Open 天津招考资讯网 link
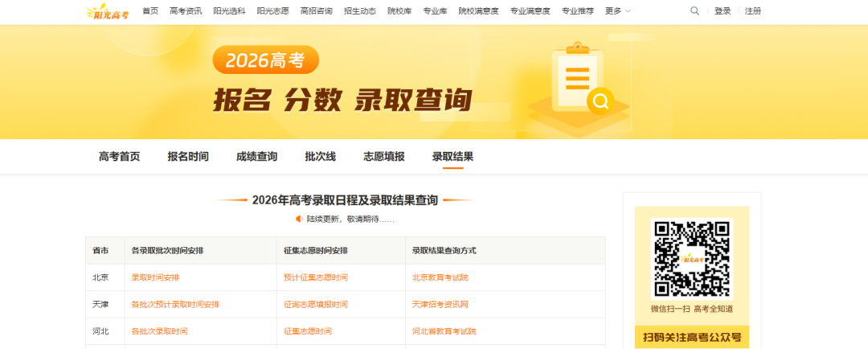 (x=440, y=305)
